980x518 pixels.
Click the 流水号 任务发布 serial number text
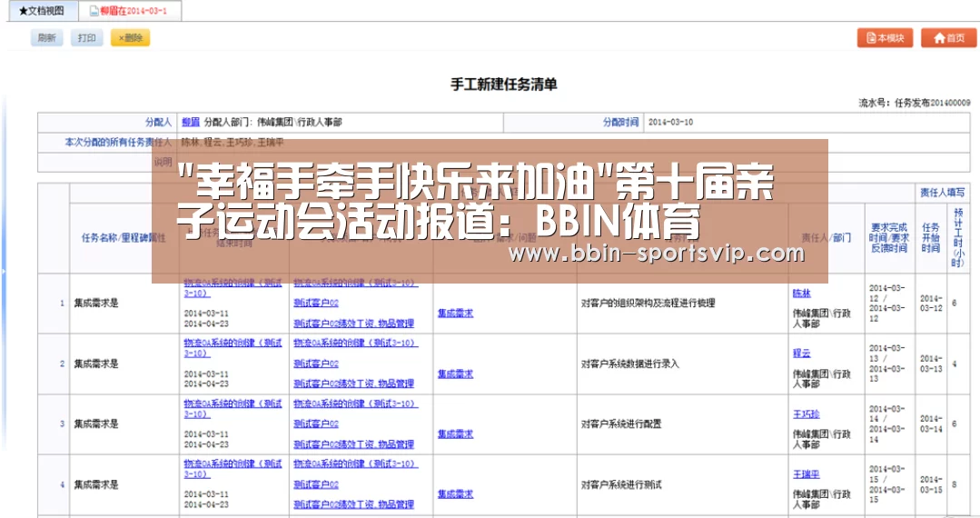click(915, 103)
